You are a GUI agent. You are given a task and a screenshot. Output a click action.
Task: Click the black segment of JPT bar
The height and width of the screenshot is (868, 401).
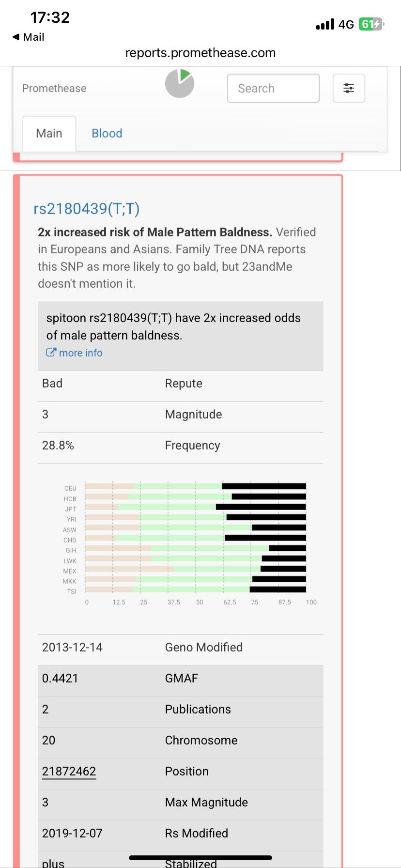tap(261, 507)
